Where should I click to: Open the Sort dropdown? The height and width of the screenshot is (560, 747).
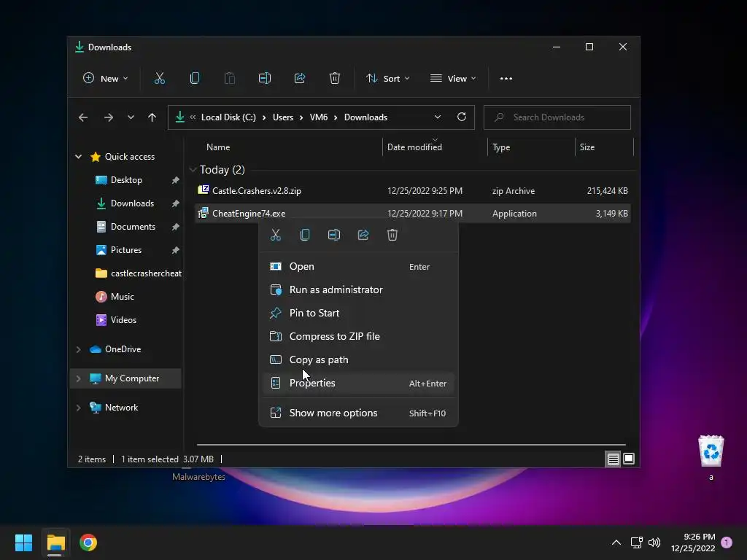coord(388,79)
